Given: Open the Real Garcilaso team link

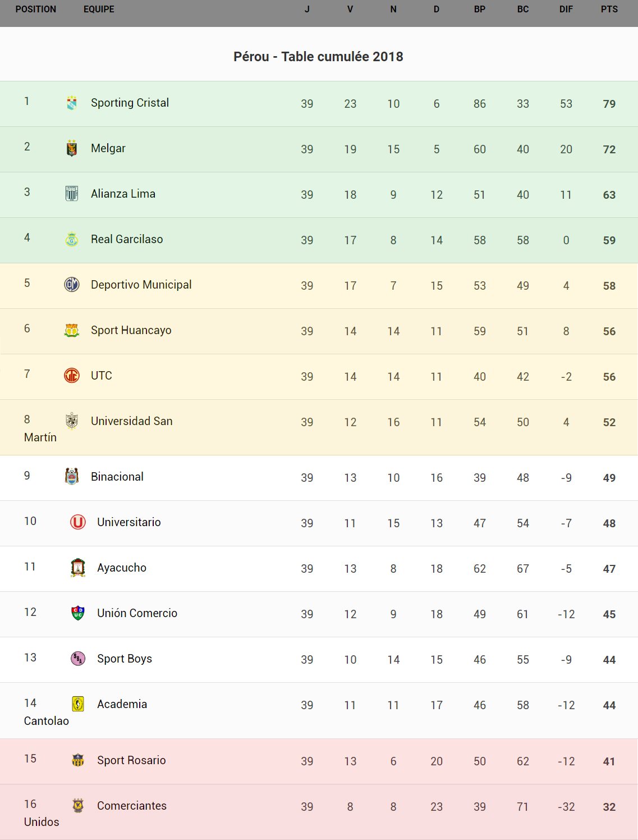Looking at the screenshot, I should click(127, 239).
